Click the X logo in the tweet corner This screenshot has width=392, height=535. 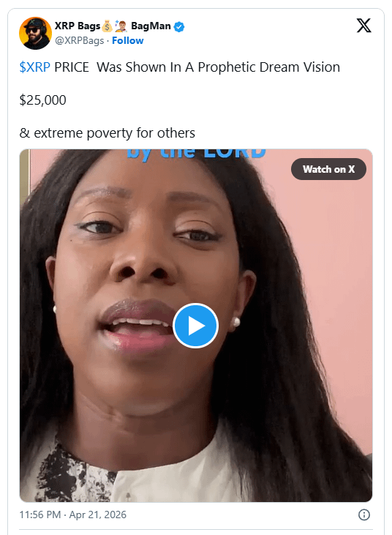pos(363,26)
